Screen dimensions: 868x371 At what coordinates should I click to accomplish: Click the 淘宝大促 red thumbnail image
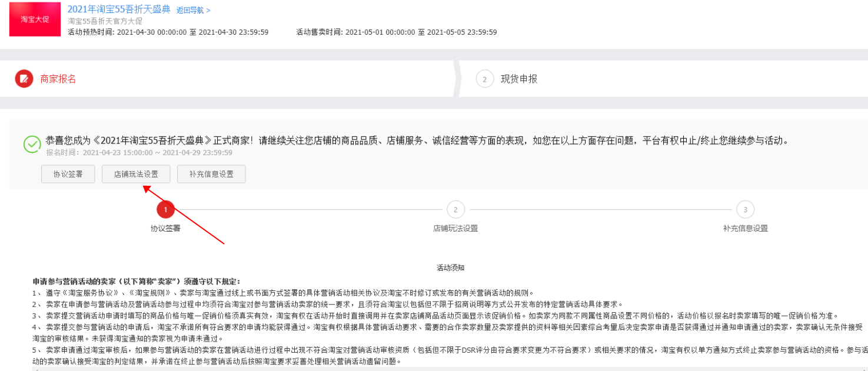pyautogui.click(x=35, y=19)
